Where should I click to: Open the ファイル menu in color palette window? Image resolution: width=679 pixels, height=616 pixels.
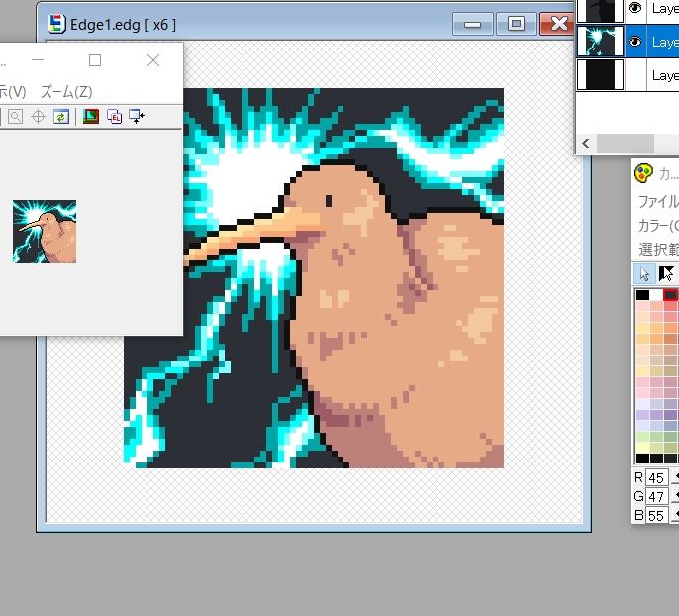tap(658, 202)
